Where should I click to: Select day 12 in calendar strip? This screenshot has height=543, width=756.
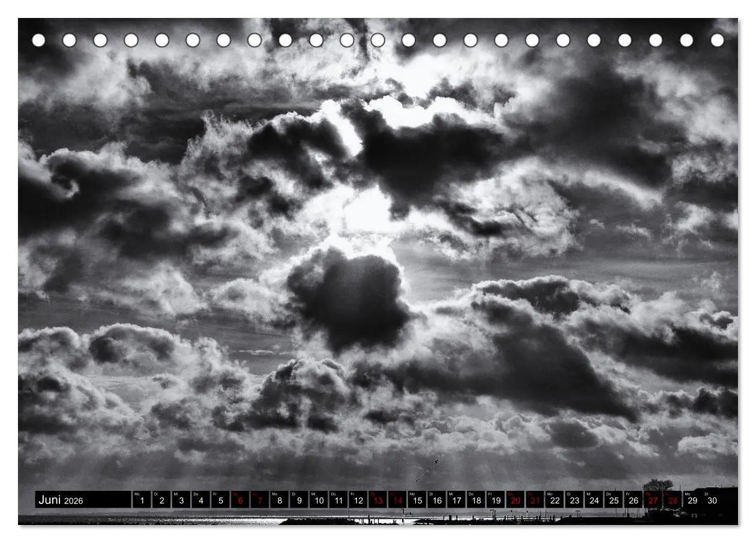click(358, 500)
